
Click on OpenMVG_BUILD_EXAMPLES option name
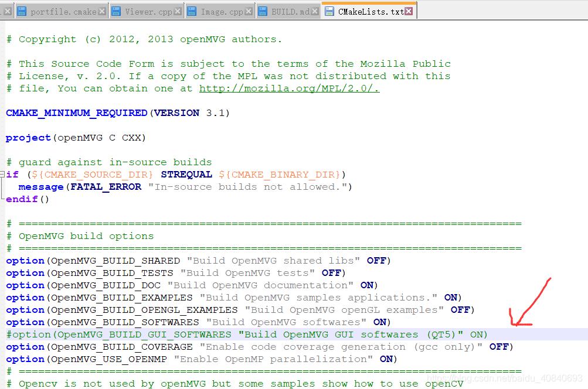pos(122,298)
